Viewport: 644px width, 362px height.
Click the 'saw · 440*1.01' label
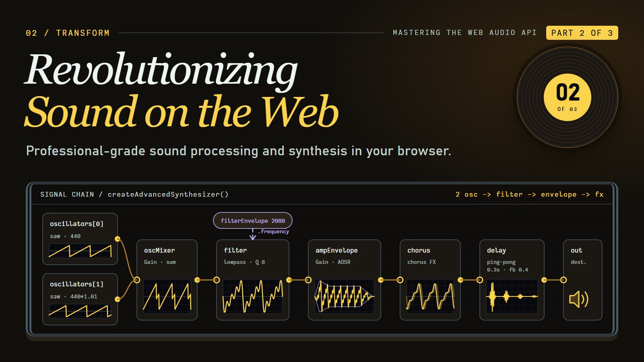[74, 296]
